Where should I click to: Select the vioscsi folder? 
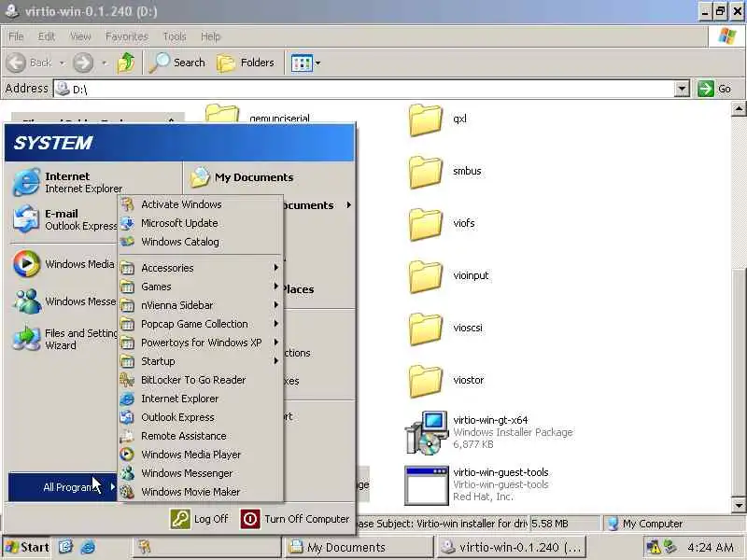(445, 329)
